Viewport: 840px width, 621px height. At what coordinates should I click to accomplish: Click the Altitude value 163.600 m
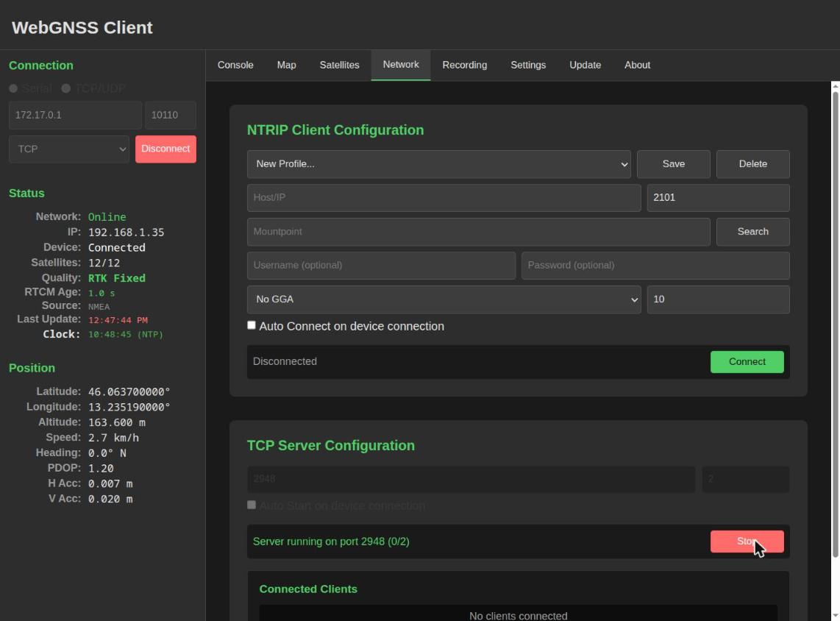117,422
